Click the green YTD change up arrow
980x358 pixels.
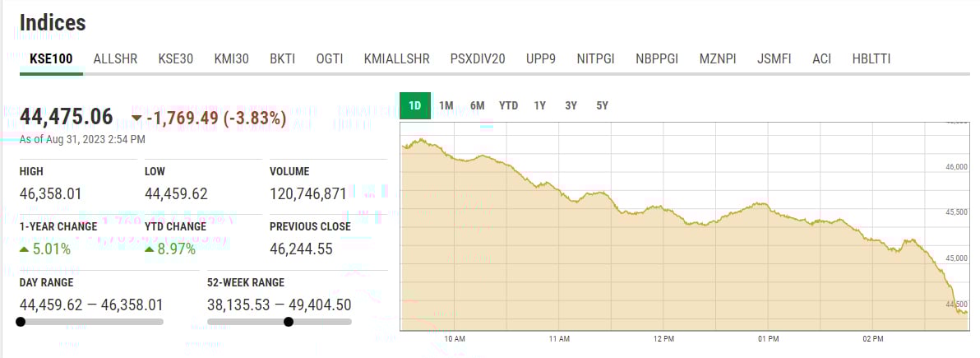tap(150, 249)
